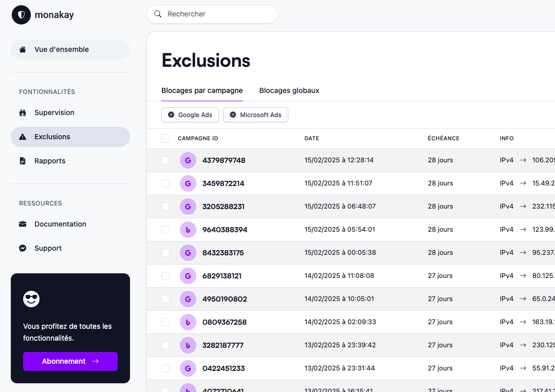555x392 pixels.
Task: Add an exclusion via the Google Ads button
Action: (190, 115)
